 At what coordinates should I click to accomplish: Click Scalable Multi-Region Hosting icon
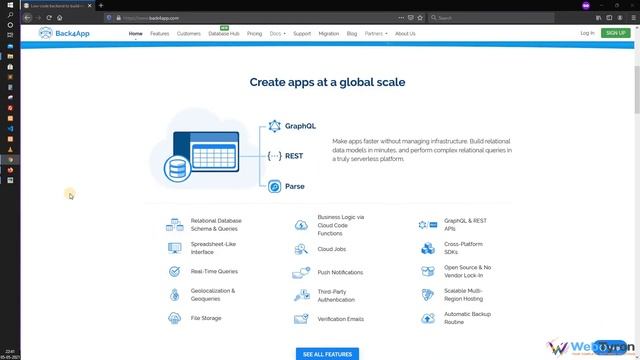[428, 295]
